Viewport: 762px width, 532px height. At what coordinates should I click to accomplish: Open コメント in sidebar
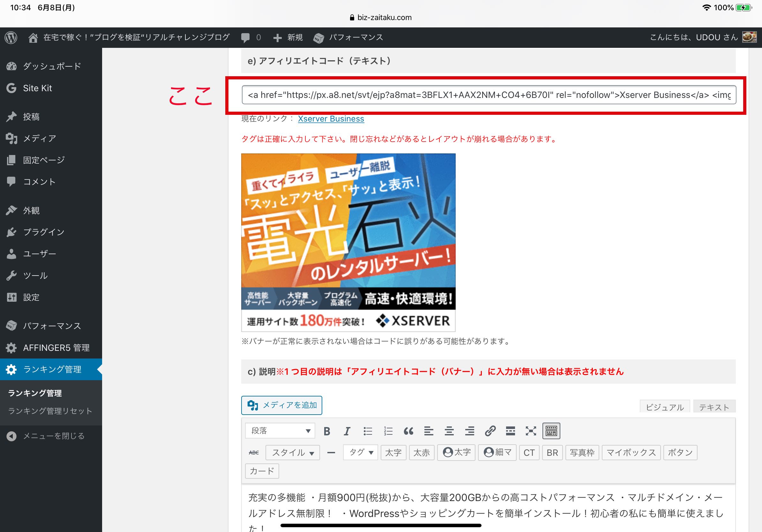tap(51, 182)
